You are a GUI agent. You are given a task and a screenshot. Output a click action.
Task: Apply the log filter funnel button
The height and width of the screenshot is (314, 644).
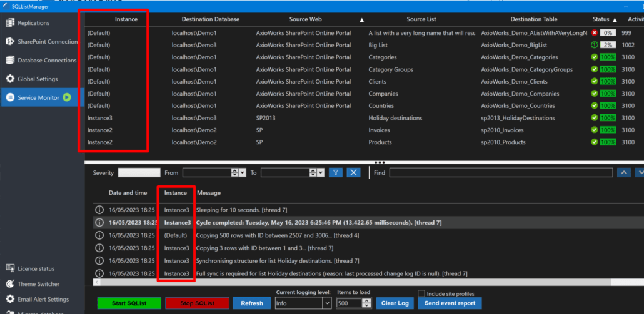336,172
